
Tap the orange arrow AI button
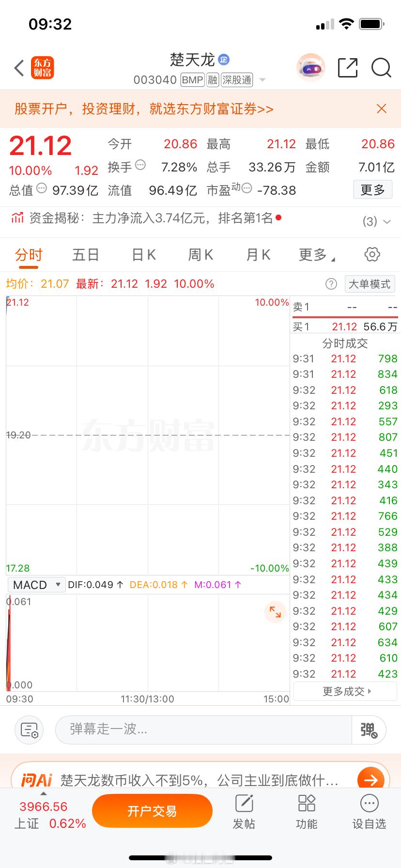[371, 780]
